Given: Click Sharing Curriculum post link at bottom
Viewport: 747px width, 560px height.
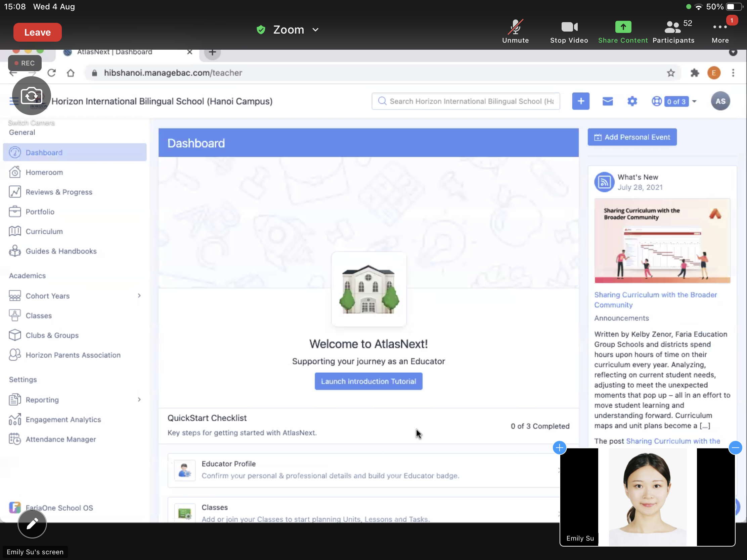Looking at the screenshot, I should 673,441.
